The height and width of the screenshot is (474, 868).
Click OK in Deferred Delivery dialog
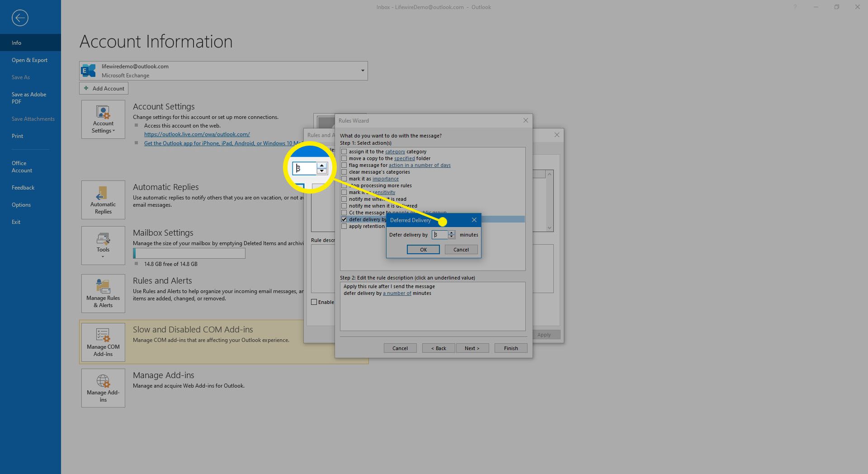[423, 250]
